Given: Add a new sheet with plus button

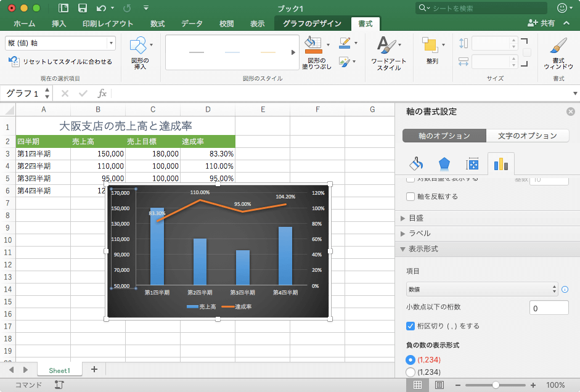Looking at the screenshot, I should pyautogui.click(x=94, y=369).
